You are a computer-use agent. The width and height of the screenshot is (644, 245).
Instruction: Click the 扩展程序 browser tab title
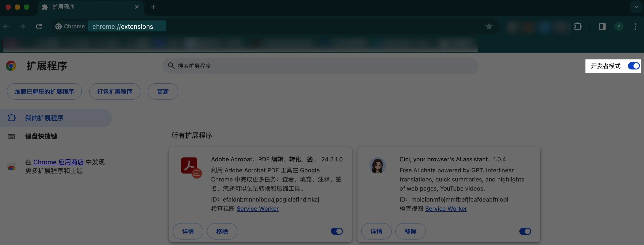(x=64, y=7)
